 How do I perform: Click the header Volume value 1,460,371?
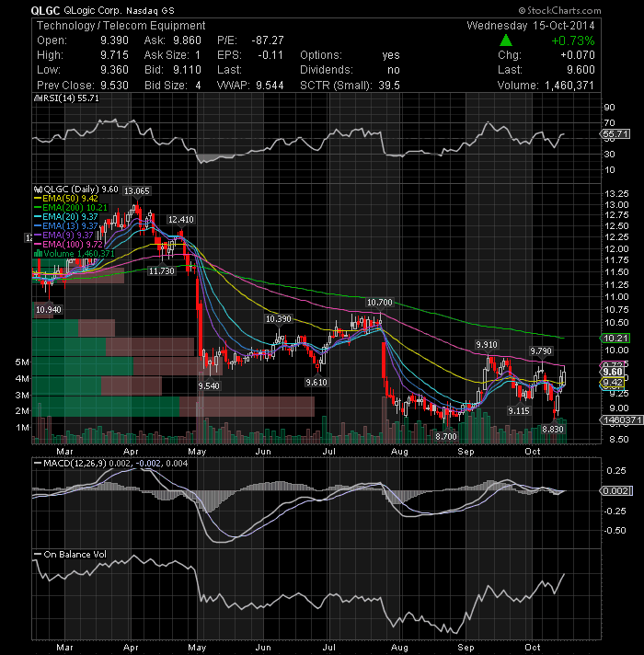click(x=569, y=86)
